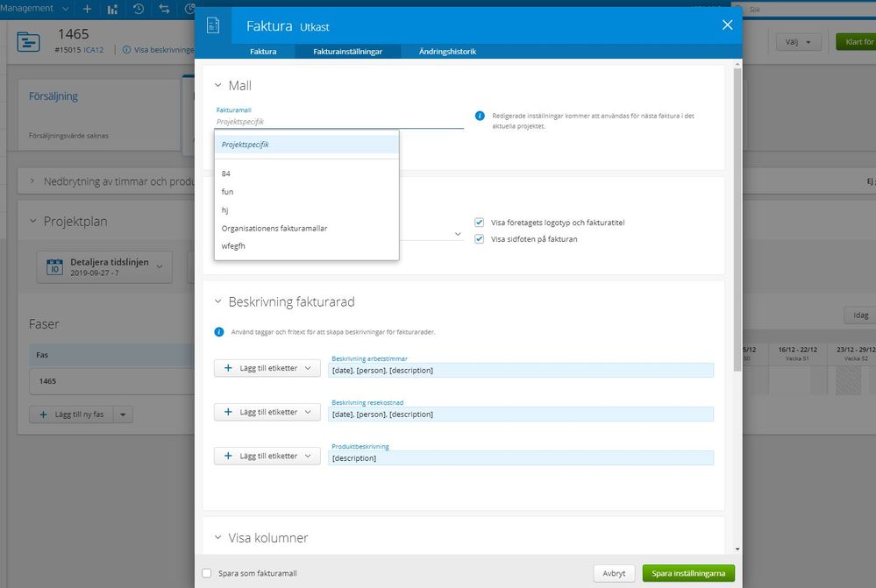Open Lägg till etiketter for Produktbeskrivning

coord(267,456)
